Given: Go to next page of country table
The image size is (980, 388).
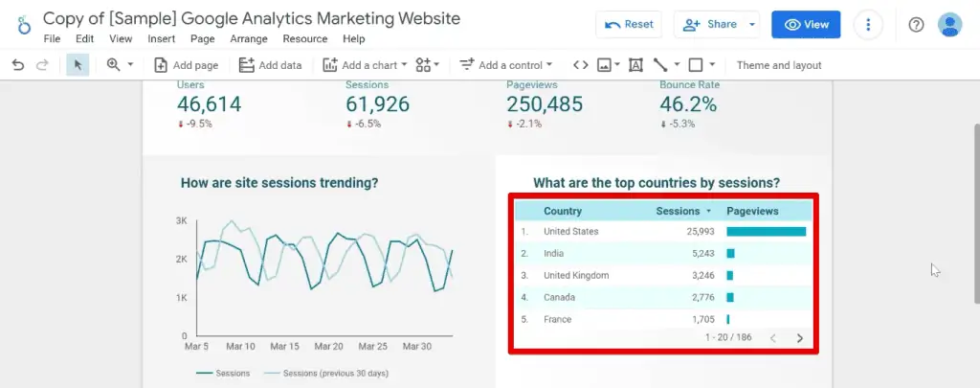Looking at the screenshot, I should click(x=799, y=338).
